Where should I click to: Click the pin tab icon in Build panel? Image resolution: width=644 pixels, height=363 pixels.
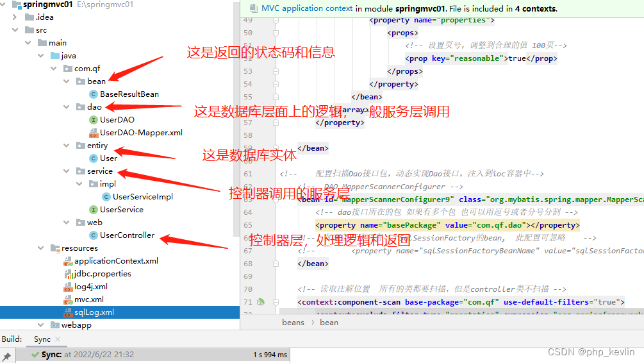(x=6, y=356)
